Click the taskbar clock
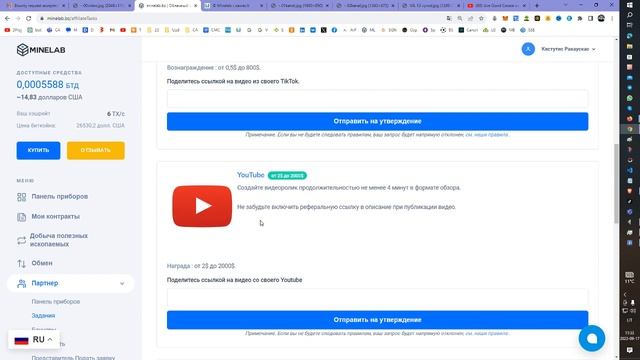 pos(630,336)
